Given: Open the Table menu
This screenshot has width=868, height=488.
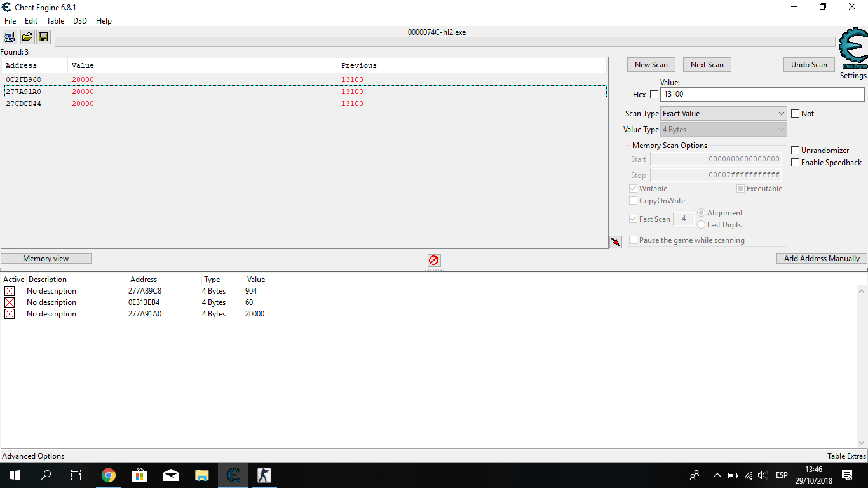Looking at the screenshot, I should point(55,21).
